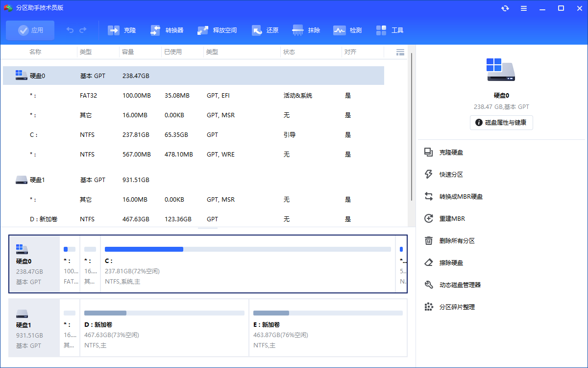
Task: Click the 名称 column header
Action: (35, 52)
